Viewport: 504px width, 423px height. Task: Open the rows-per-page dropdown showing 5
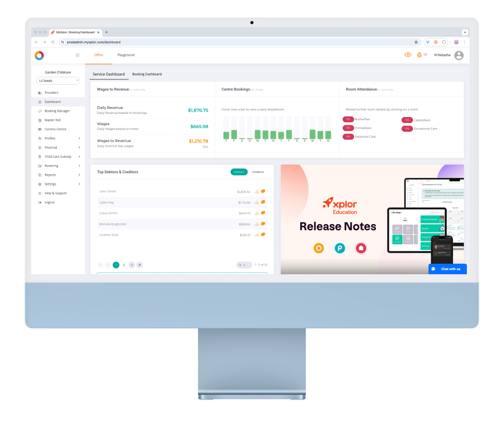tap(244, 265)
